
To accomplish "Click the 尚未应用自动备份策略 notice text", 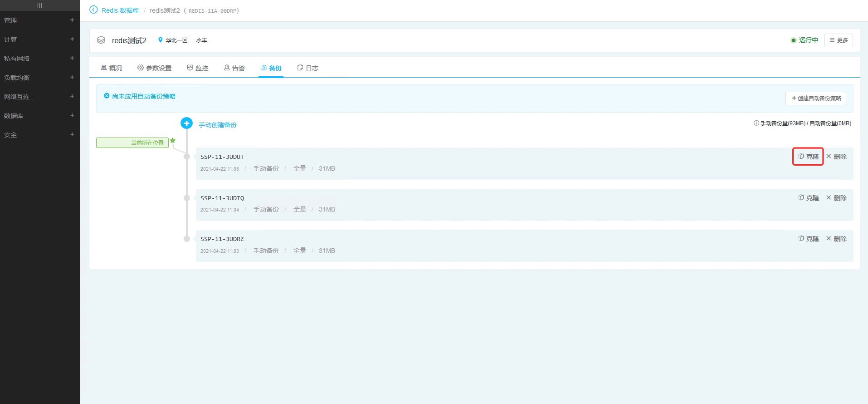I will coord(144,96).
